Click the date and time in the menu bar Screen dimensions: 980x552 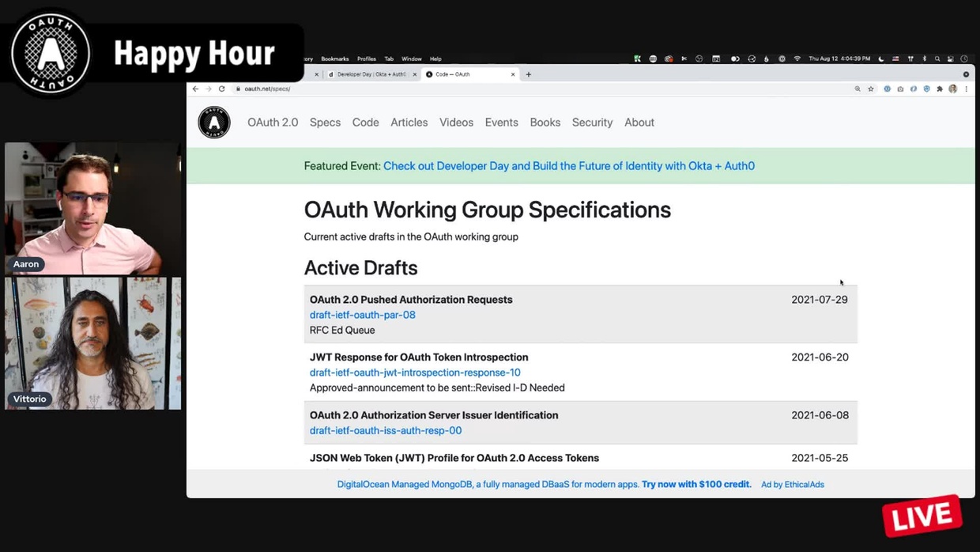point(839,59)
